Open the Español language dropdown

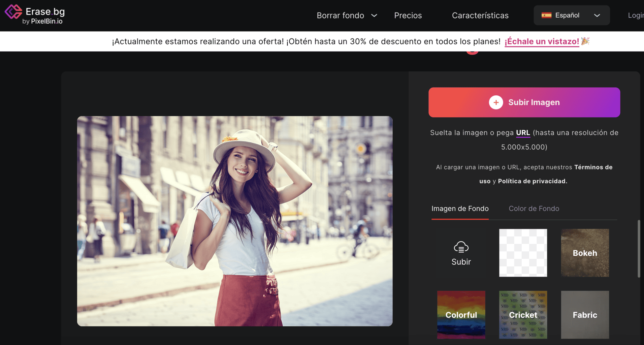click(x=572, y=15)
